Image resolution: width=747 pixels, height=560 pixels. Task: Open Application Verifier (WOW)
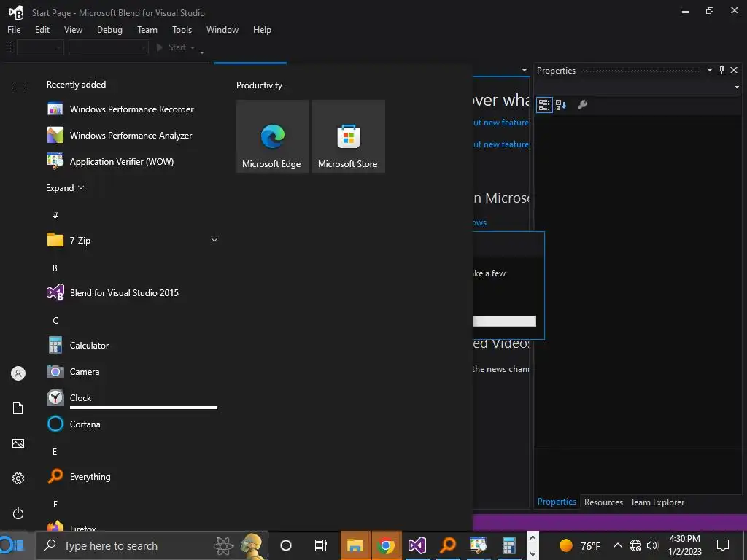pos(132,161)
